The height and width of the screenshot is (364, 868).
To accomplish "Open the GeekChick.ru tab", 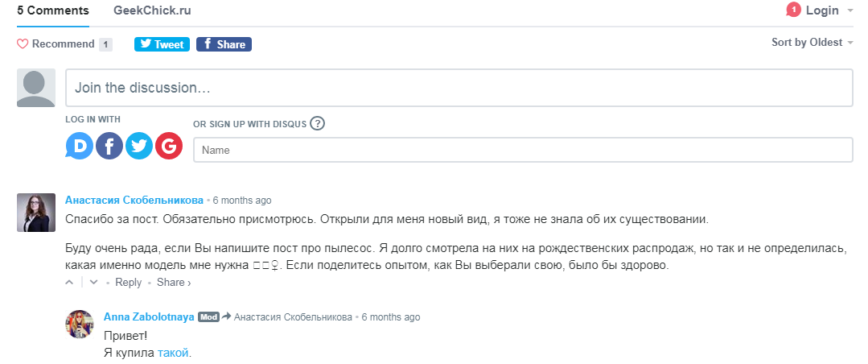I will tap(152, 10).
